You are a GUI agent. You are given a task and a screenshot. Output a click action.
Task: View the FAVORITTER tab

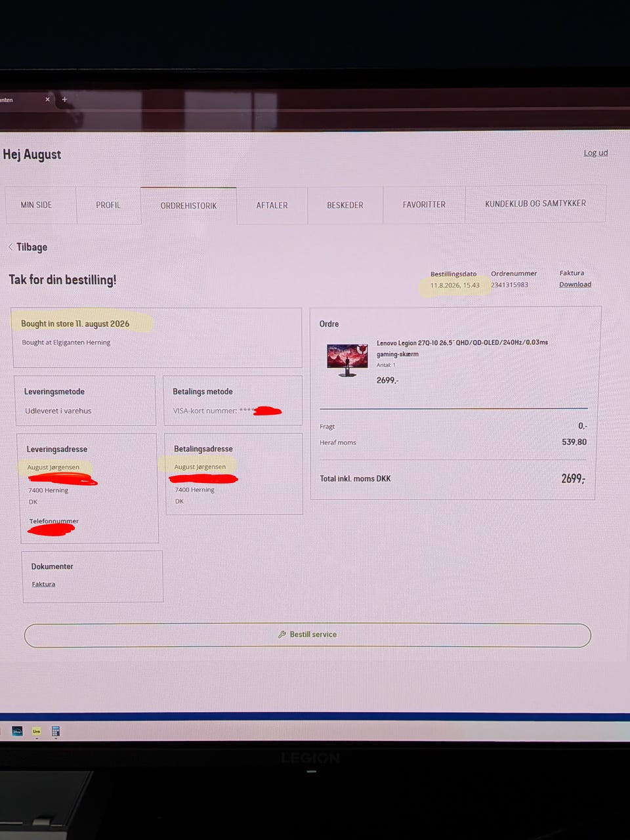(x=424, y=205)
